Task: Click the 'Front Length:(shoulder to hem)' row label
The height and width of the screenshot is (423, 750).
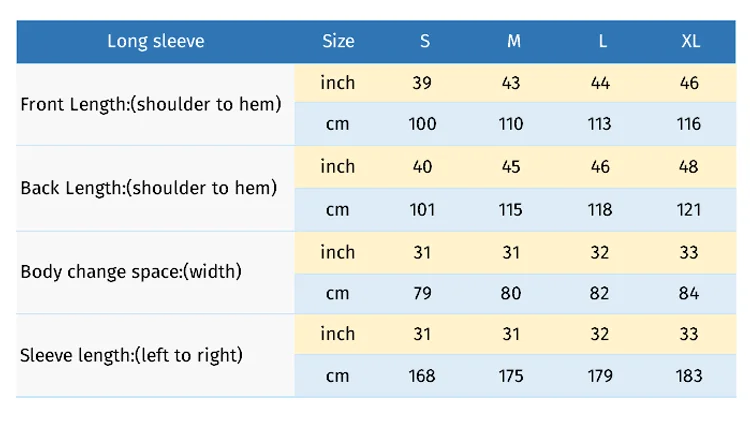Action: pos(151,103)
